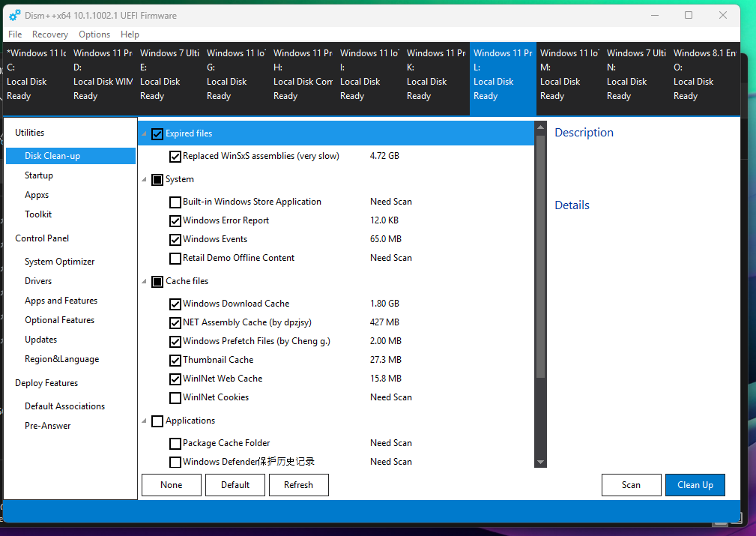Select the M: Local Disk image tab
Screen dimensions: 756x536
click(570, 79)
